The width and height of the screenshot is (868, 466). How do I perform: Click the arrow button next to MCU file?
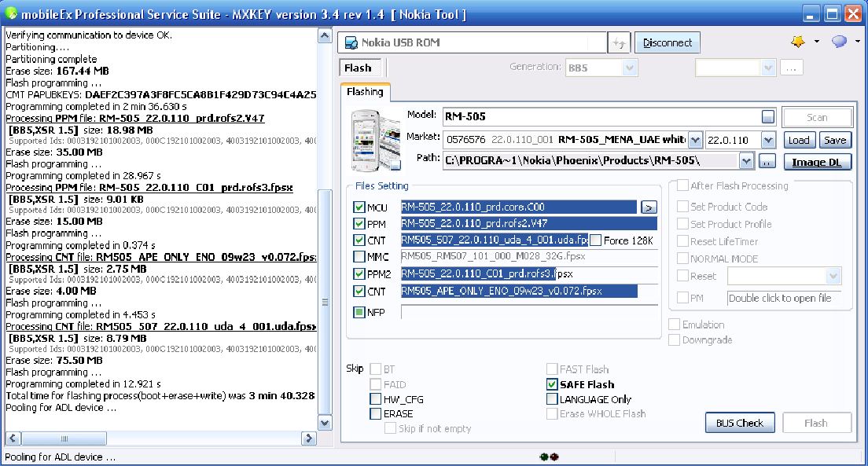pos(649,207)
